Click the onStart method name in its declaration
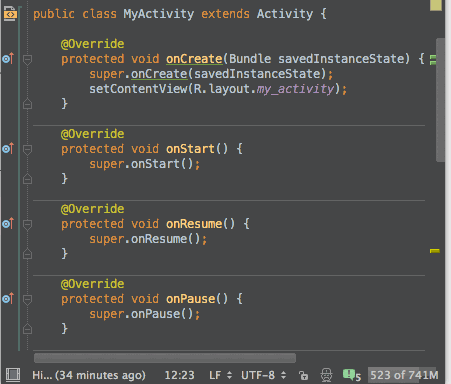The image size is (451, 384). pos(190,149)
